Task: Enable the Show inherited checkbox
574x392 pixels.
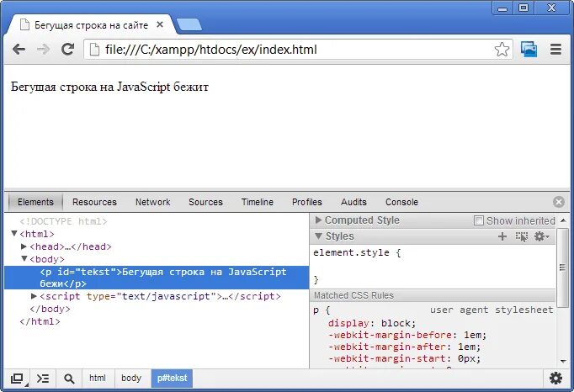Action: 478,220
